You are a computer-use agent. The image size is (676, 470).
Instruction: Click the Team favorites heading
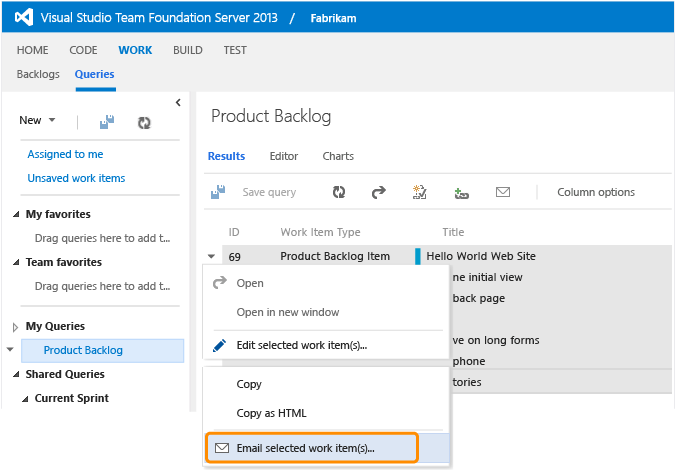tap(64, 262)
